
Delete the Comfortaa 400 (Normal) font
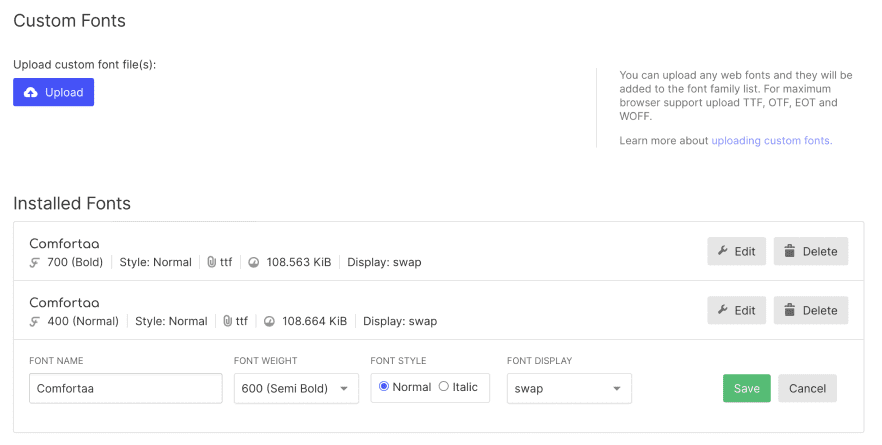pyautogui.click(x=811, y=311)
